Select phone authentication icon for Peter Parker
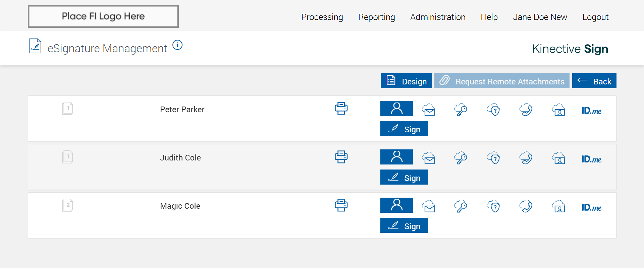Viewport: 644px width, 268px height. coord(526,110)
